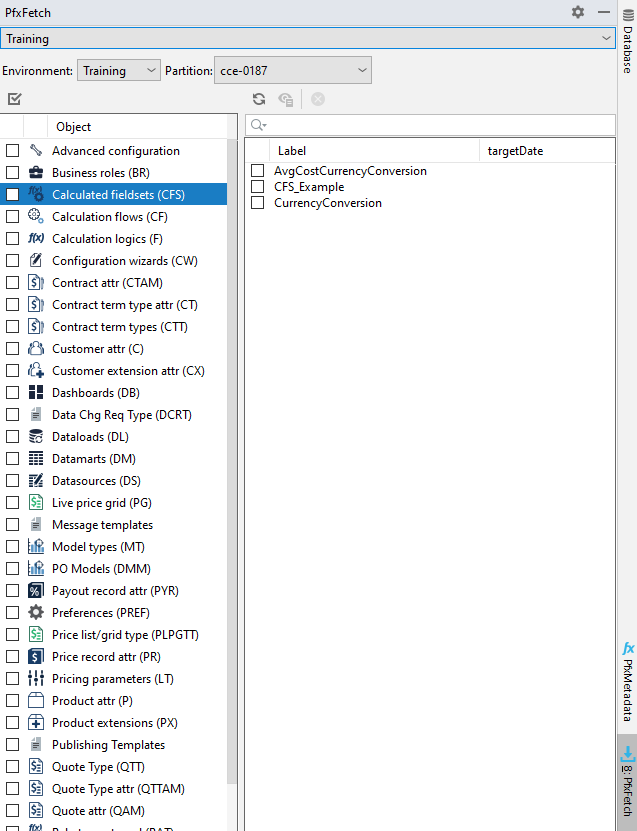Viewport: 637px width, 831px height.
Task: Click the select-all checkmark icon
Action: (x=14, y=99)
